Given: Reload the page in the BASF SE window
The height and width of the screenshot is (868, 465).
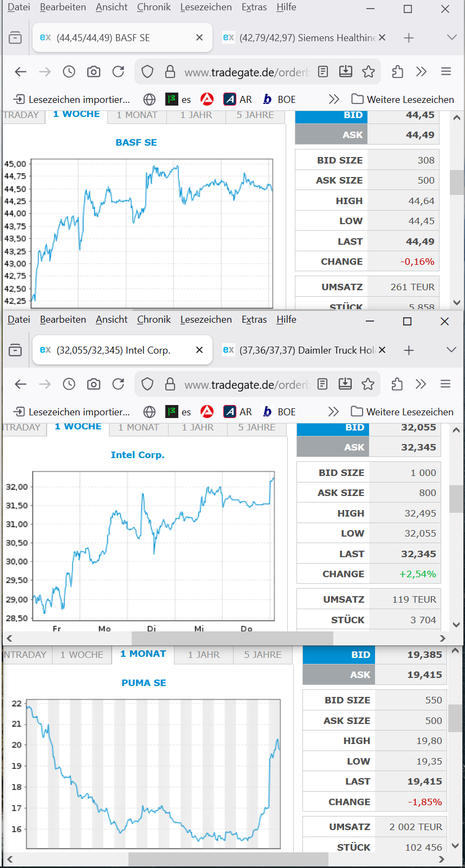Looking at the screenshot, I should point(118,71).
